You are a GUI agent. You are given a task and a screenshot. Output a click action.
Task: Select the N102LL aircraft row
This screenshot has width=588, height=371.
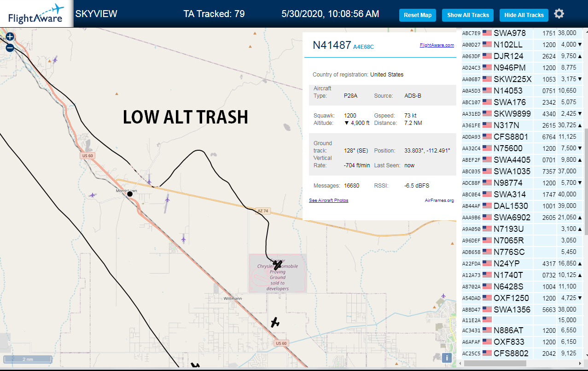click(x=522, y=45)
